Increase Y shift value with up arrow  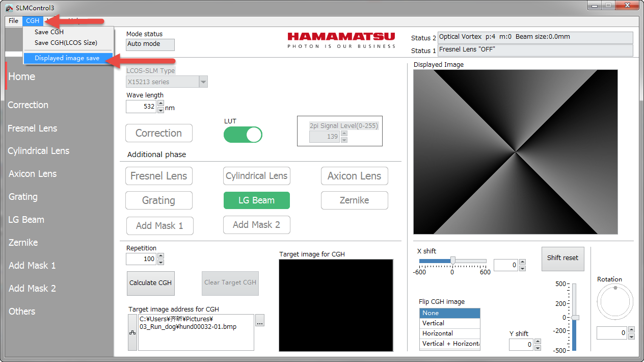[538, 342]
